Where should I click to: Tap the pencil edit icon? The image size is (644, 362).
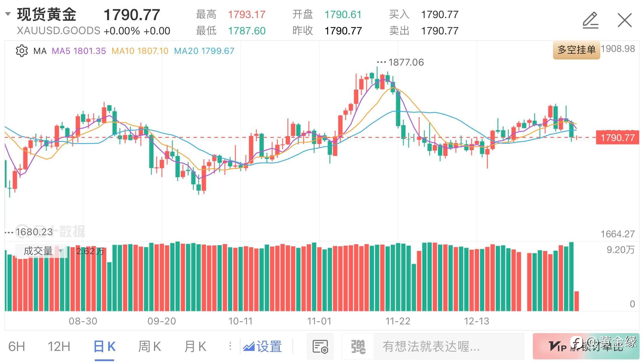click(590, 20)
